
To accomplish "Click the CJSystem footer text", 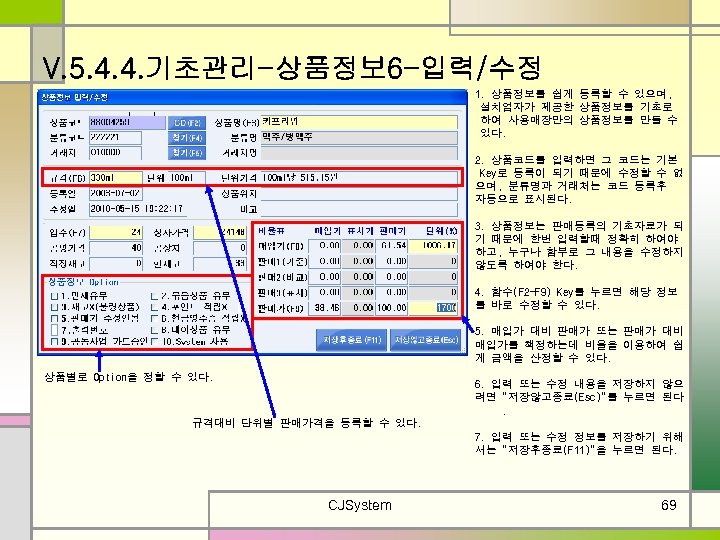I will pyautogui.click(x=360, y=506).
